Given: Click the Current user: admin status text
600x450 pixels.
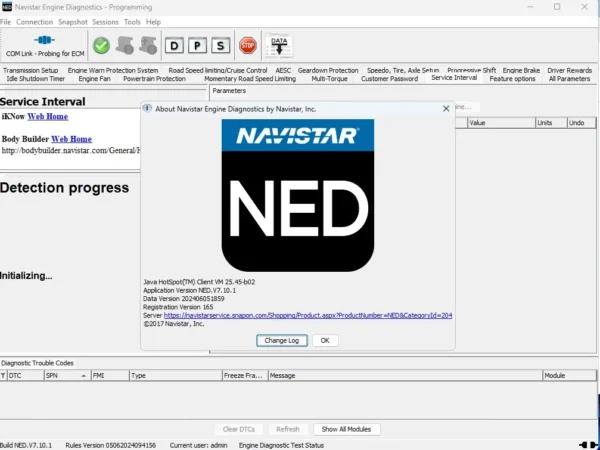Looking at the screenshot, I should click(198, 445).
